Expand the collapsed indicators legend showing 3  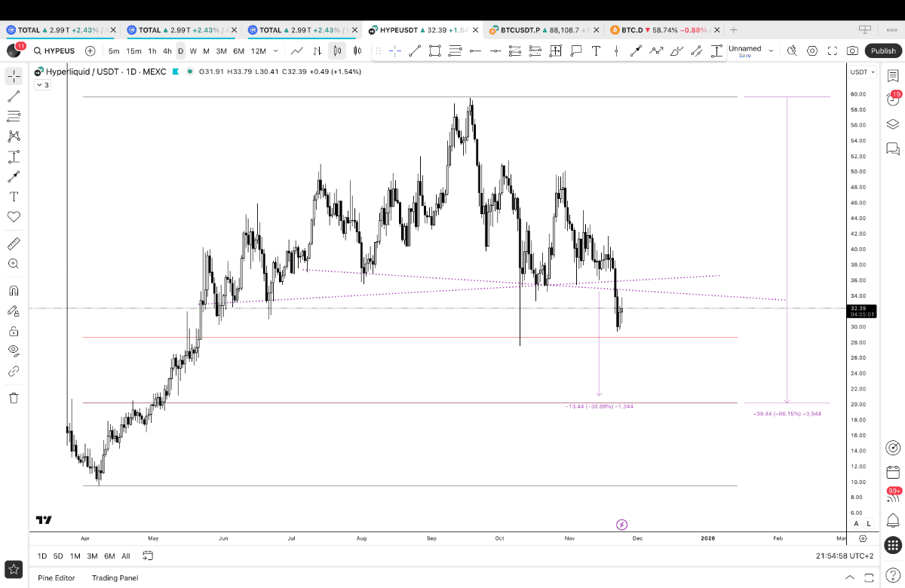(x=43, y=85)
